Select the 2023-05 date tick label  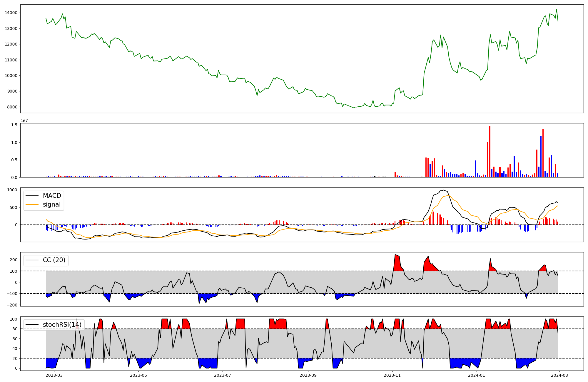(138, 375)
